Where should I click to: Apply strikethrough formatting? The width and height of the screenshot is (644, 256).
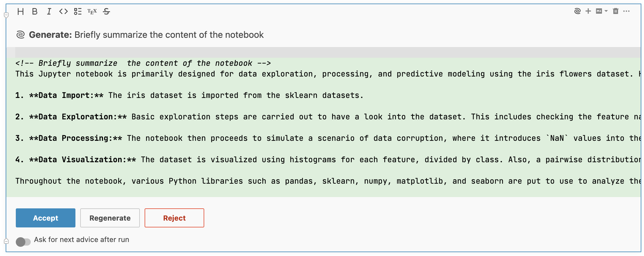[106, 11]
